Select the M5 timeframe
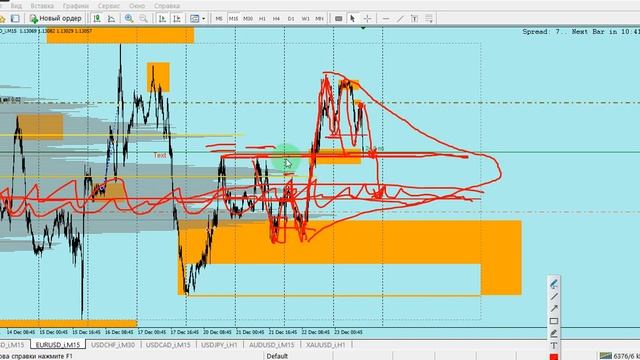Image resolution: width=640 pixels, height=360 pixels. click(219, 18)
